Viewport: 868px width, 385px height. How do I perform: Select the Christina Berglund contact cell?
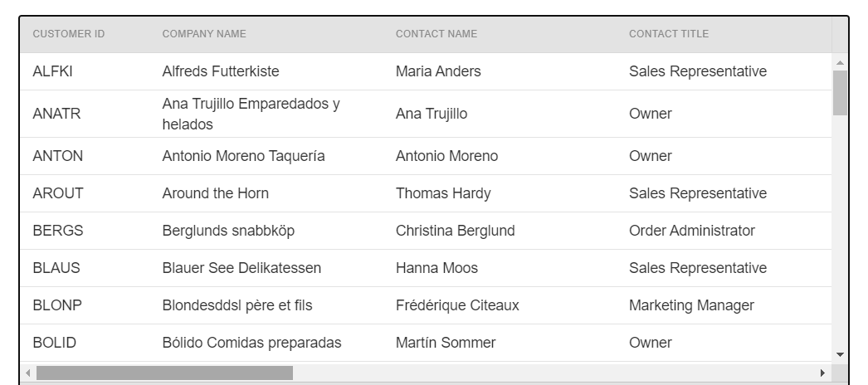coord(455,231)
